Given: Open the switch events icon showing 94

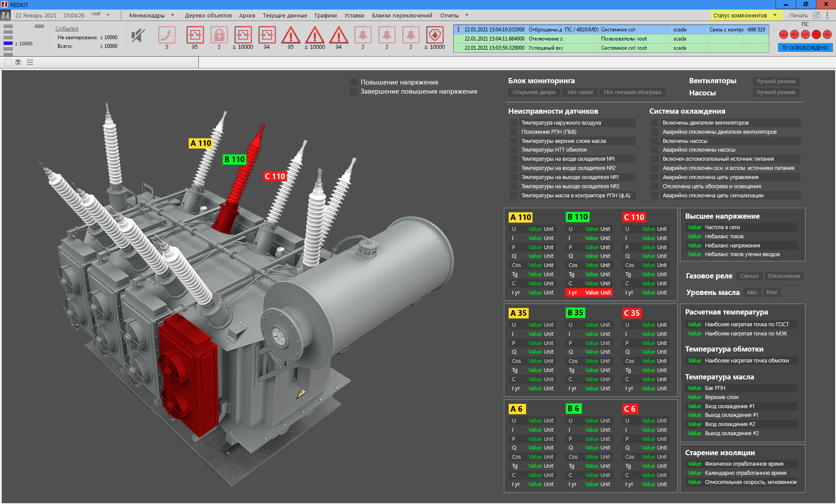Looking at the screenshot, I should click(x=267, y=35).
